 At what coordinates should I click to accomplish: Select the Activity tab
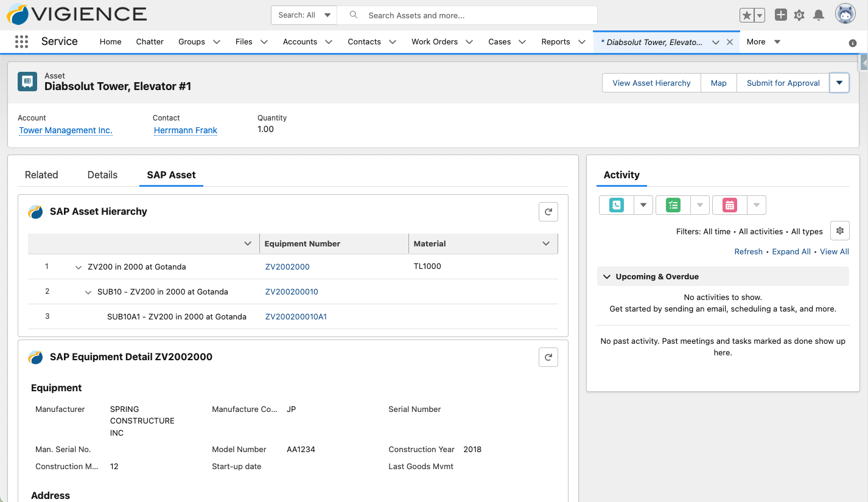pyautogui.click(x=621, y=175)
